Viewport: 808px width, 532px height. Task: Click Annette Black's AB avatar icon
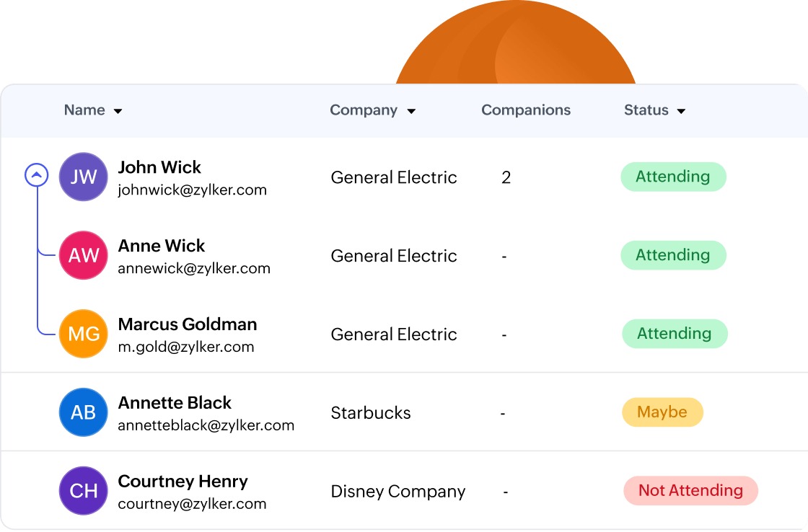point(83,412)
